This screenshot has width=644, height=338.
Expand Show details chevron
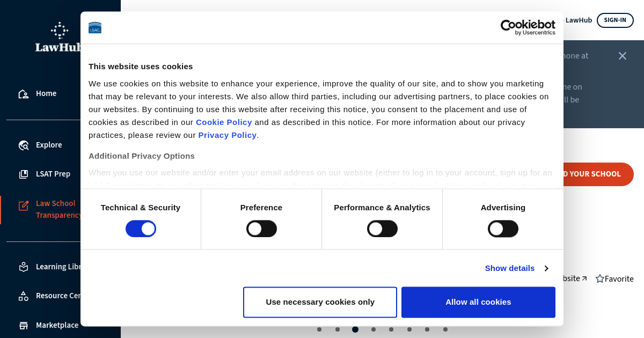coord(546,268)
